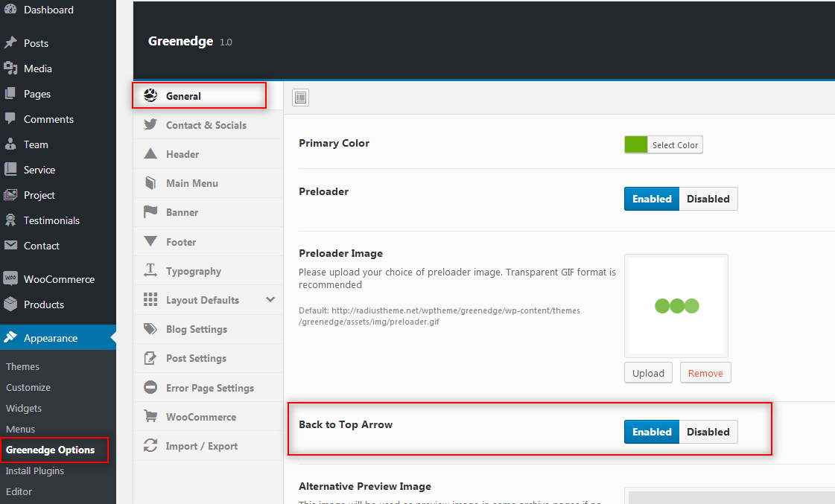Viewport: 835px width, 504px height.
Task: Click the Greenedge theme title
Action: (180, 41)
